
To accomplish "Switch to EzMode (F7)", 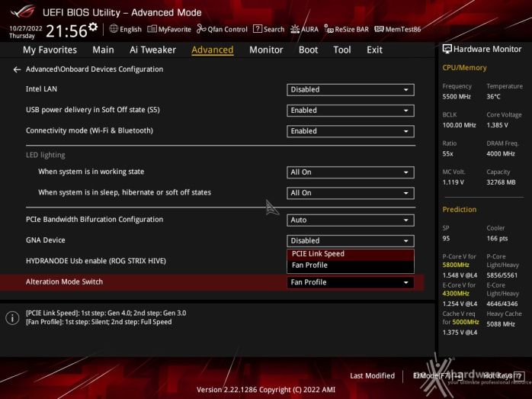I will 437,376.
